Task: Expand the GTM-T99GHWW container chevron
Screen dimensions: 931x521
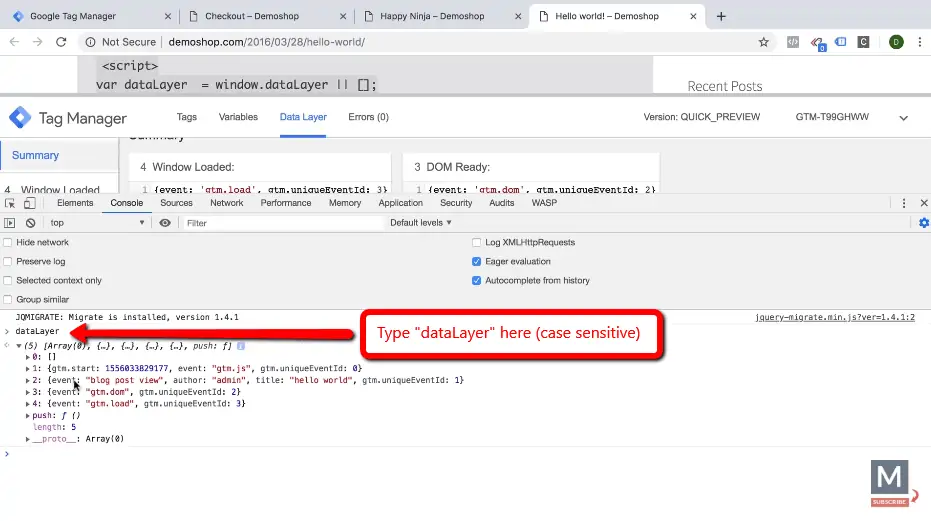Action: click(903, 118)
